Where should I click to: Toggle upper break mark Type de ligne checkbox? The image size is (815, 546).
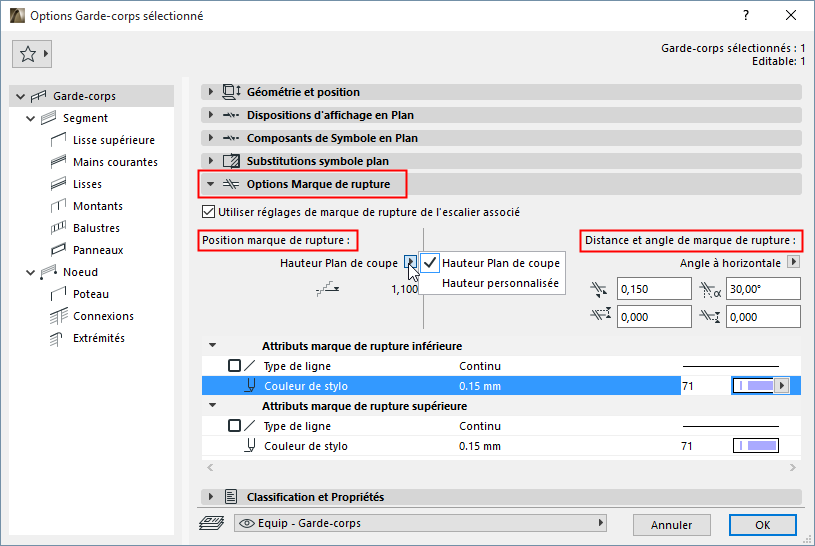pos(234,425)
